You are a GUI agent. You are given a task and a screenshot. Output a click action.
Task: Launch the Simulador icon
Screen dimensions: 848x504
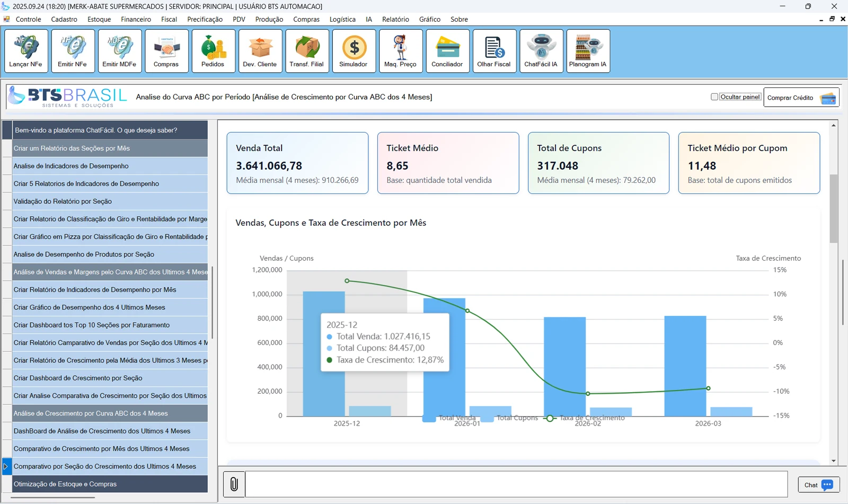coord(354,51)
